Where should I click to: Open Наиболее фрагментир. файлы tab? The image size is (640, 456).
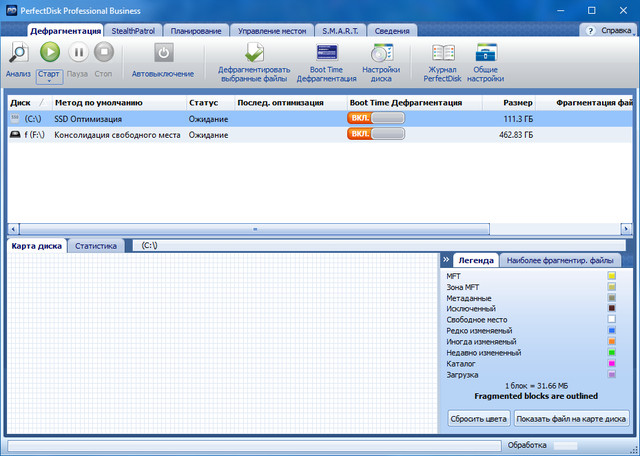pyautogui.click(x=560, y=260)
